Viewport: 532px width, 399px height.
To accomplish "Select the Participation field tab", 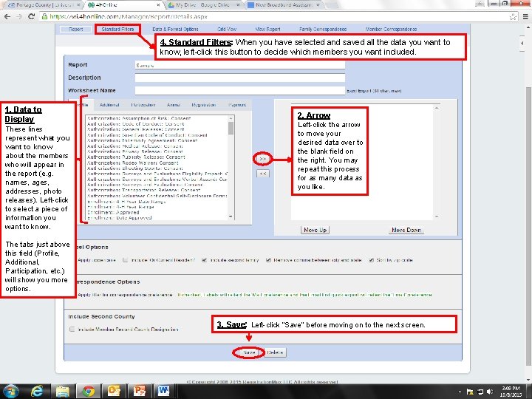I will click(x=143, y=105).
